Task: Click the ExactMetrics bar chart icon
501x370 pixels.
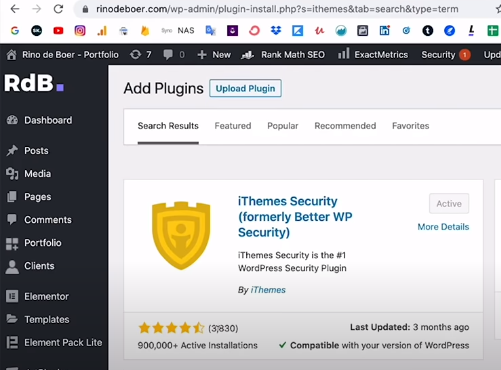Action: pos(344,54)
